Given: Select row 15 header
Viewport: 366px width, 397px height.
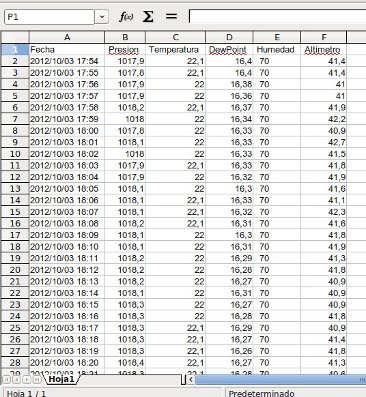Looking at the screenshot, I should tap(15, 212).
